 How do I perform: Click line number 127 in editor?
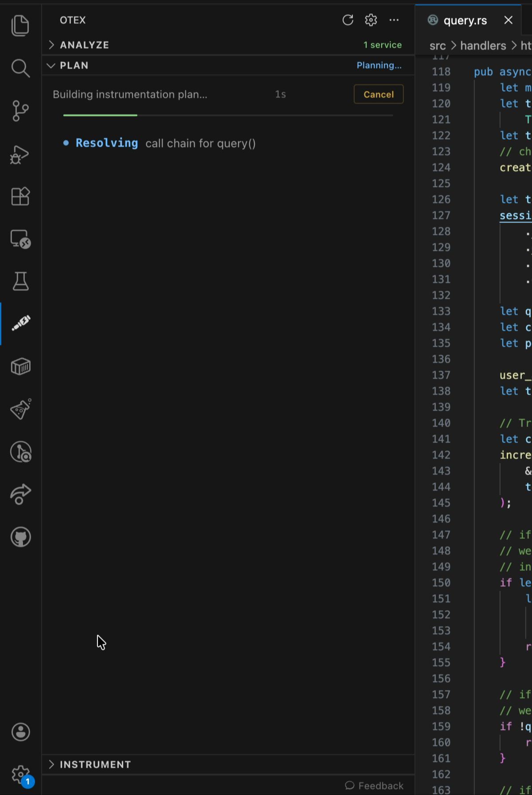[x=441, y=216]
